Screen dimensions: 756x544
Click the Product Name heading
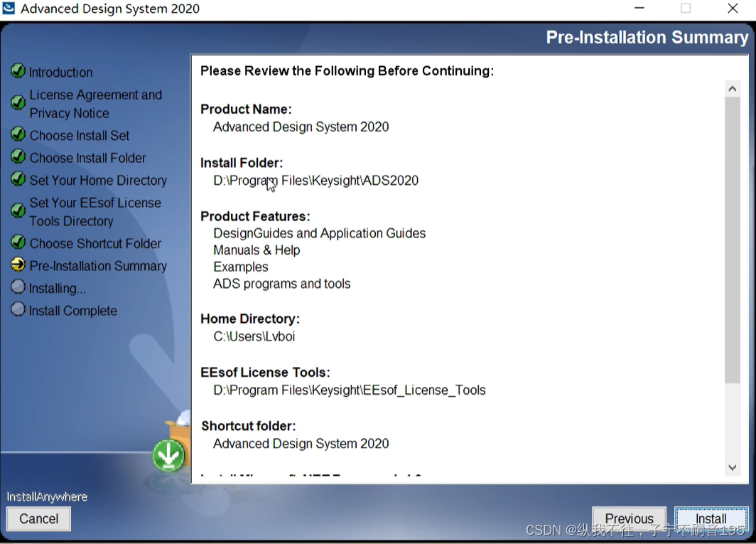246,110
